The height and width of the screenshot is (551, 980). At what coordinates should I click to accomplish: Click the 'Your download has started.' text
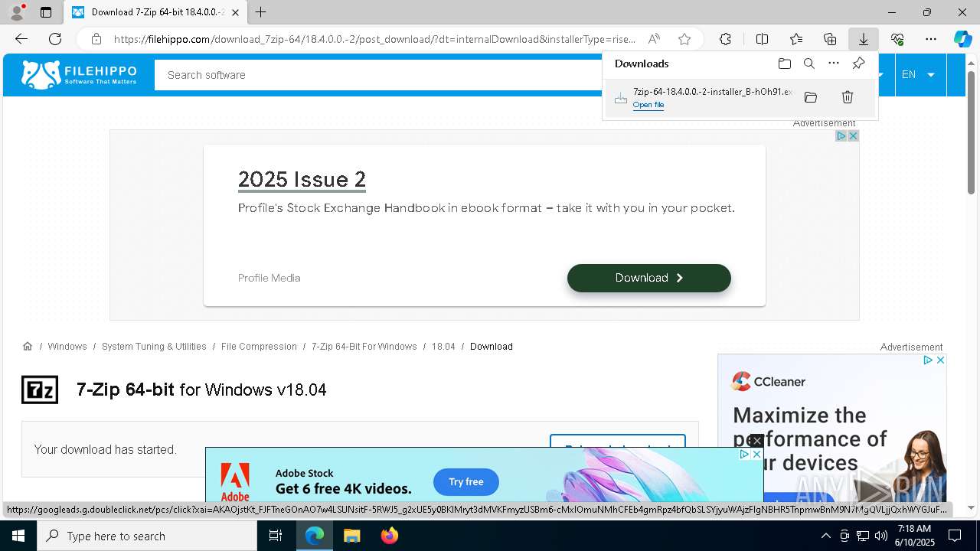105,450
